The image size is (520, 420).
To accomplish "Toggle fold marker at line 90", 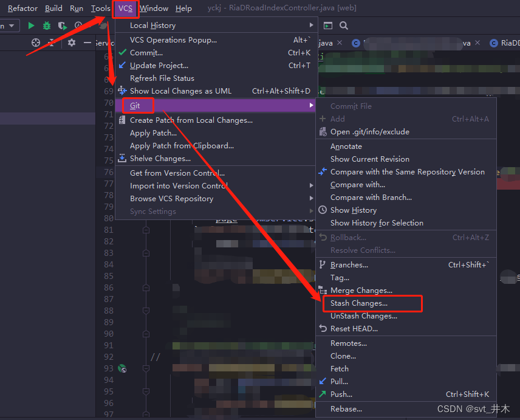I will coord(146,334).
